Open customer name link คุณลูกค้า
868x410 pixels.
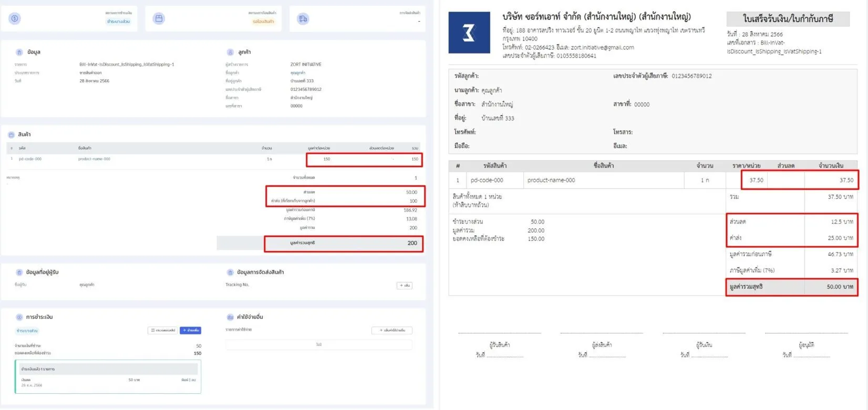pos(297,73)
